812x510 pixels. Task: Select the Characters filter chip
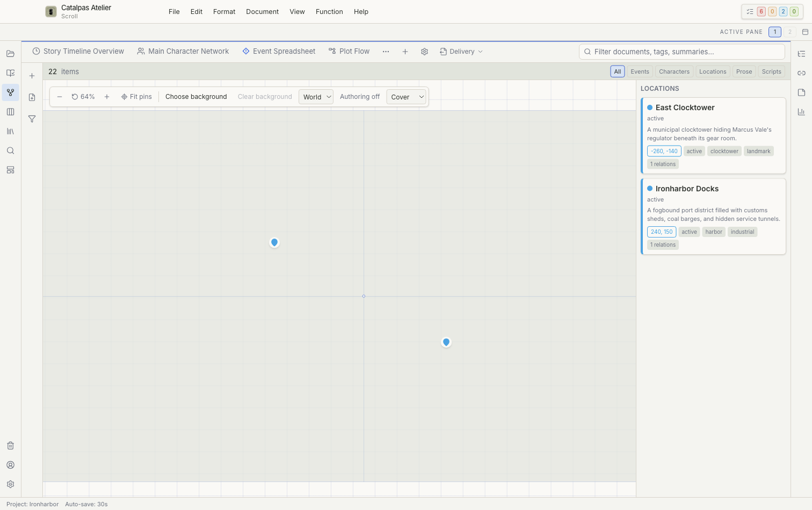(x=674, y=71)
